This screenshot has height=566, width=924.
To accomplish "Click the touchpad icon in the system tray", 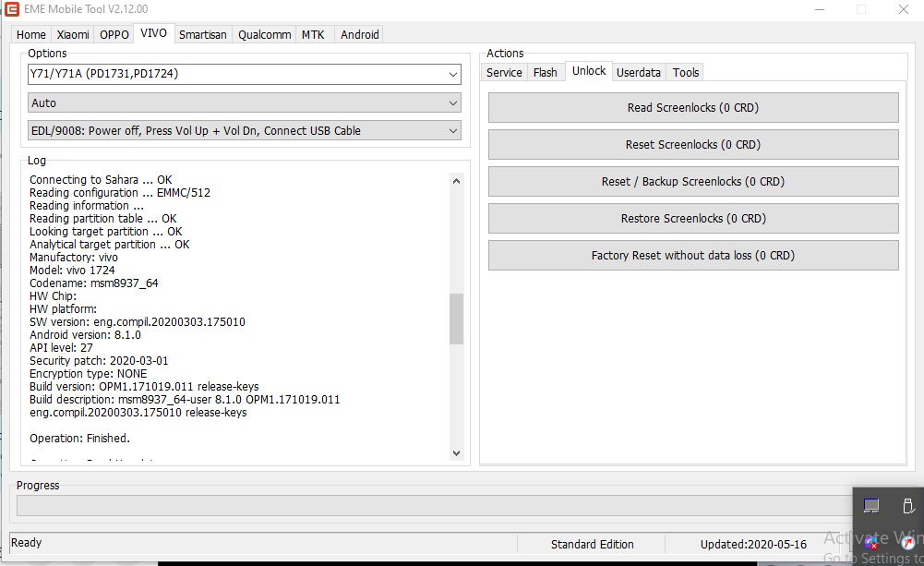I will pos(871,506).
